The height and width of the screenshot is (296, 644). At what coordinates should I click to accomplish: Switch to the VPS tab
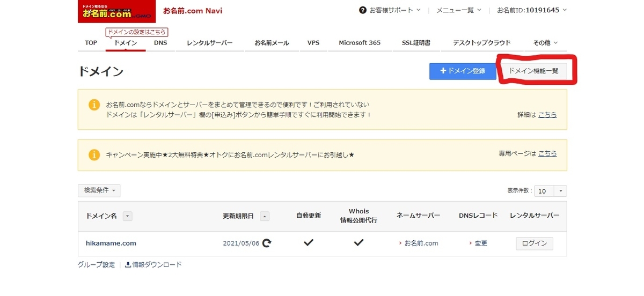[313, 43]
